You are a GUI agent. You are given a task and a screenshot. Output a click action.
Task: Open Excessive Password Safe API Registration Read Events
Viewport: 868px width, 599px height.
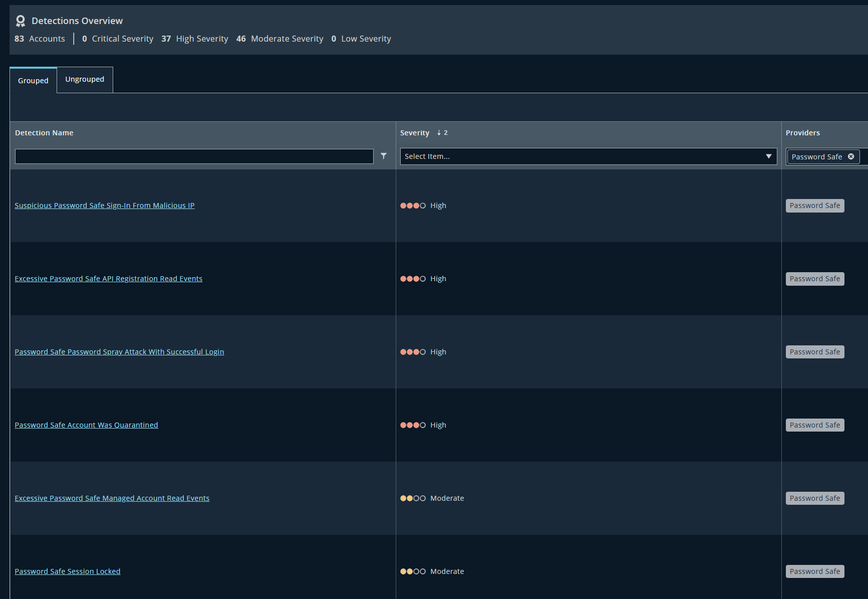point(108,279)
